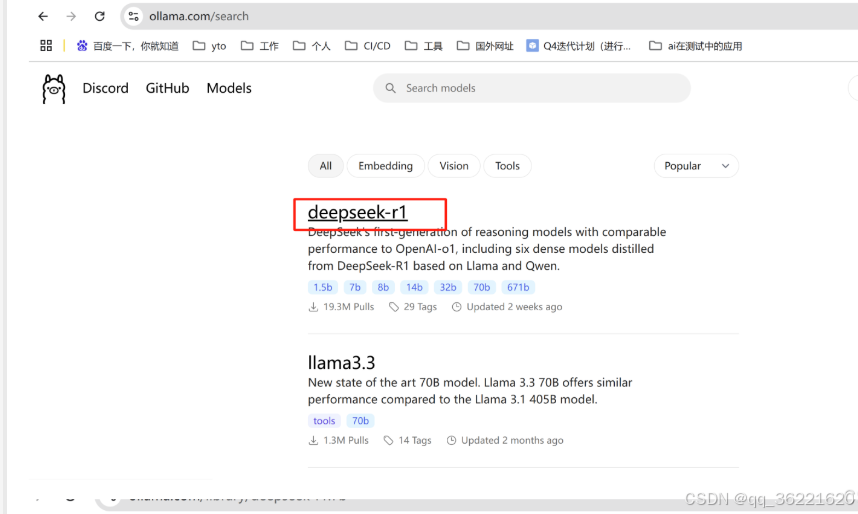Open the llama3.3 model page
Screen dimensions: 858x514
point(341,362)
